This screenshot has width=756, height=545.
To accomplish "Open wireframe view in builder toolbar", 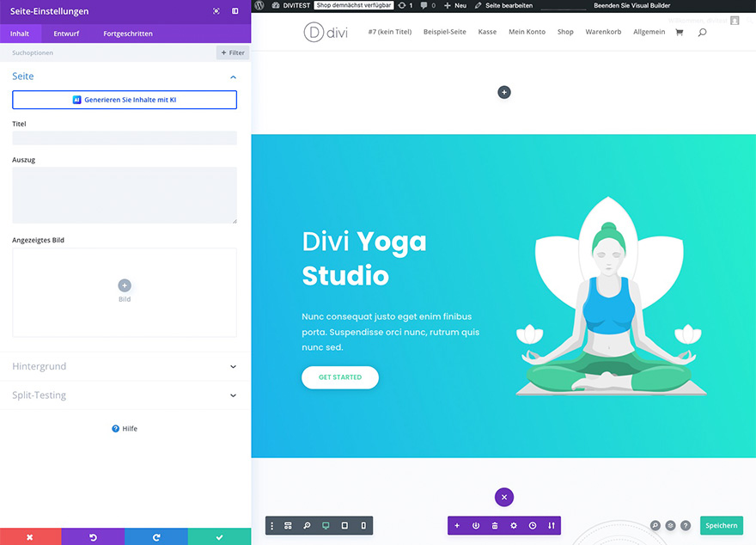I will pyautogui.click(x=289, y=525).
